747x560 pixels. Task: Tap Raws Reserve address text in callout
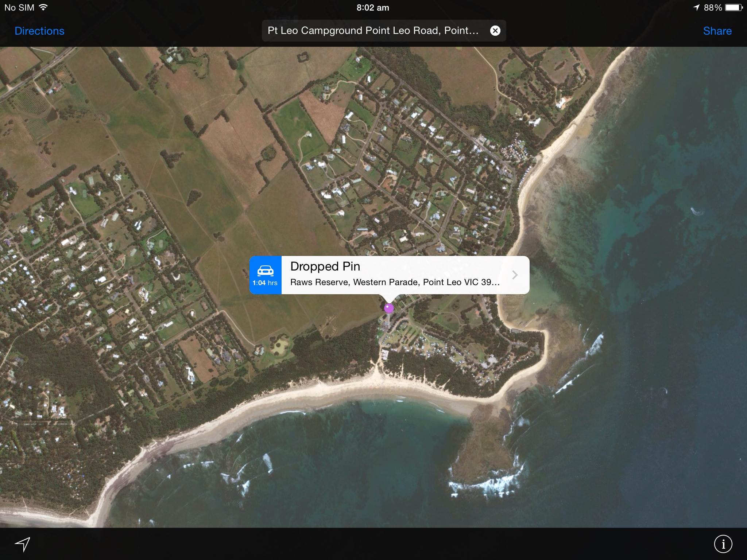pyautogui.click(x=395, y=282)
